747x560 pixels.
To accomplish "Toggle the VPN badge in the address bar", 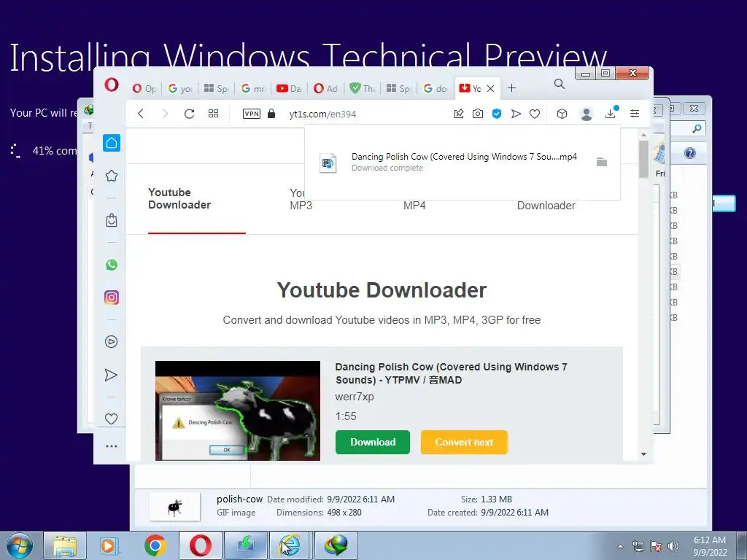I will click(252, 114).
